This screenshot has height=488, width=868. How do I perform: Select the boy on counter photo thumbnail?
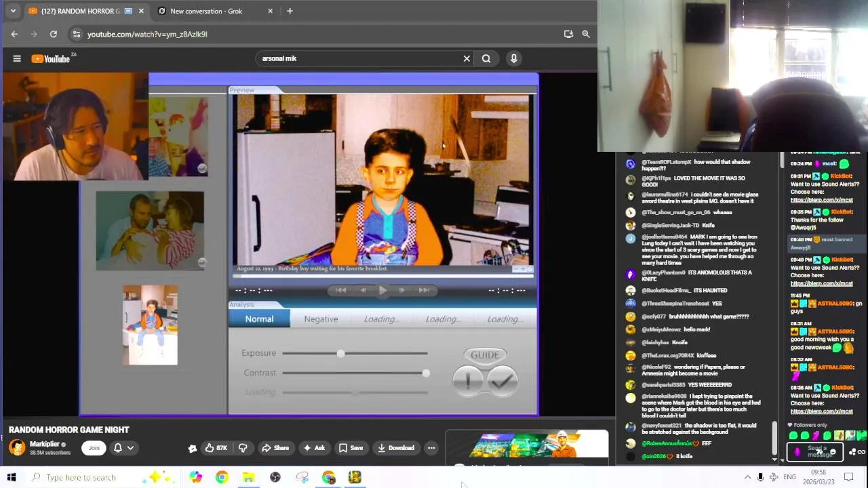(x=150, y=325)
